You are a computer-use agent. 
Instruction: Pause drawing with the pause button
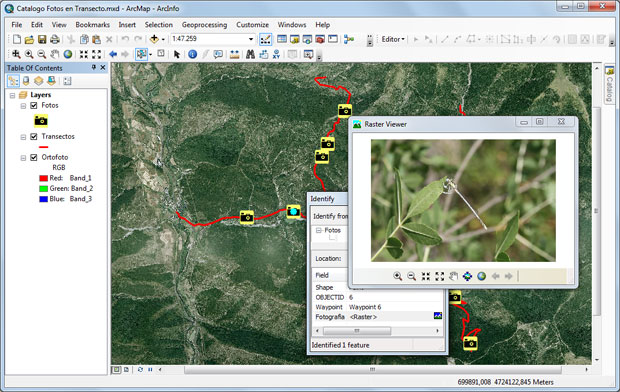tap(150, 369)
